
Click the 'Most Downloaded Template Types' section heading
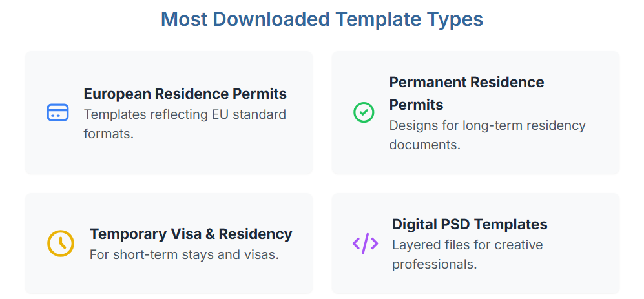[x=322, y=19]
